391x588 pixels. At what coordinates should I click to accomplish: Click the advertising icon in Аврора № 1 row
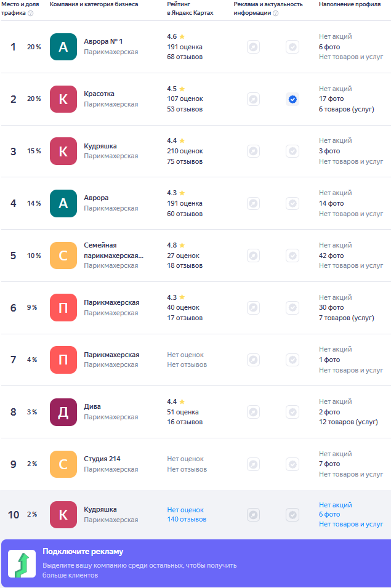pos(254,47)
